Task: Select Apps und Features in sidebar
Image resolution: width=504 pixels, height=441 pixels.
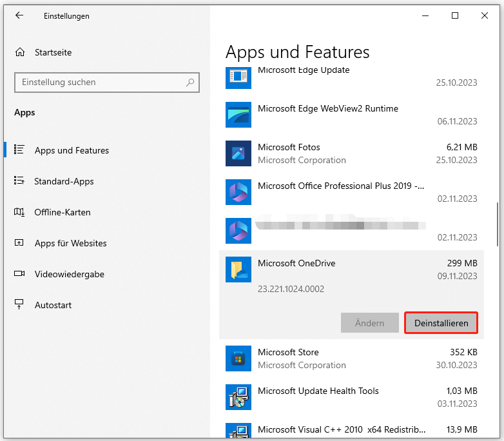Action: pyautogui.click(x=72, y=150)
